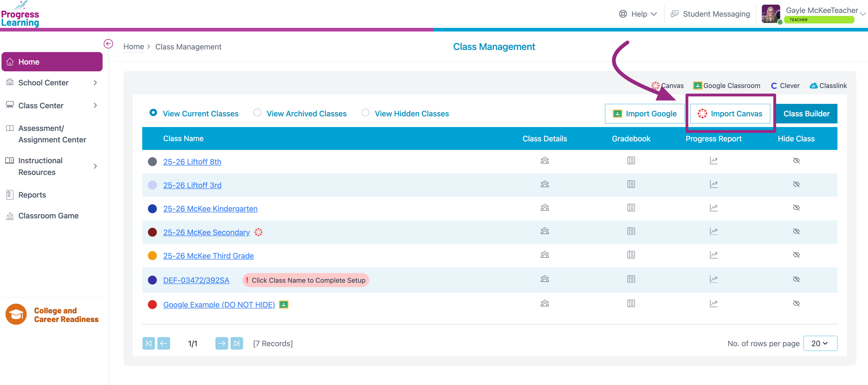Open progress report for 25-26 Liftoff 8th
The width and height of the screenshot is (868, 385).
click(x=713, y=161)
